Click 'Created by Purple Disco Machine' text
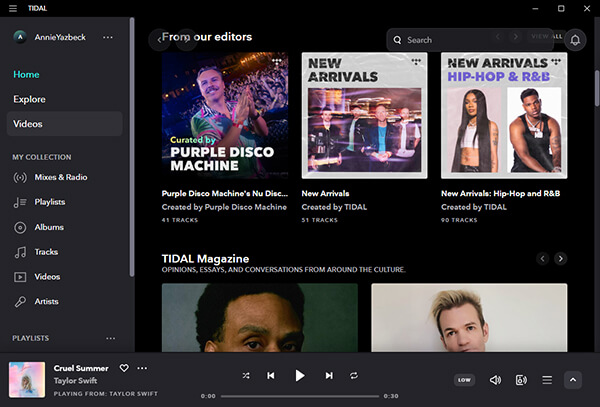The height and width of the screenshot is (407, 600). 224,207
